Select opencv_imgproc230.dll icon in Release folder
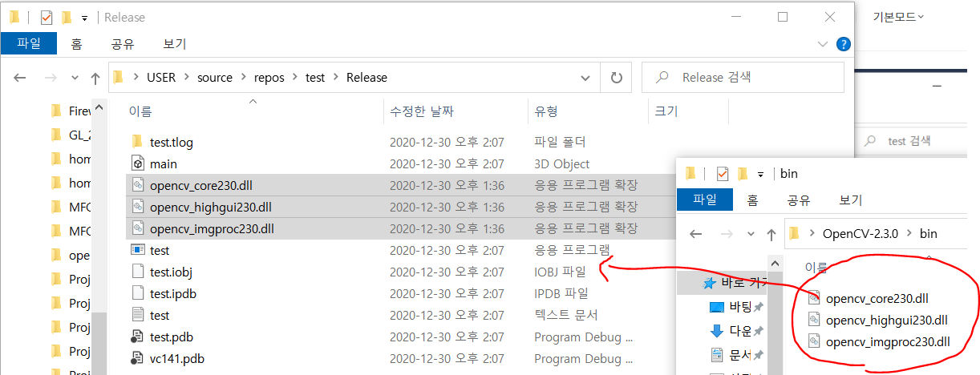 click(136, 228)
